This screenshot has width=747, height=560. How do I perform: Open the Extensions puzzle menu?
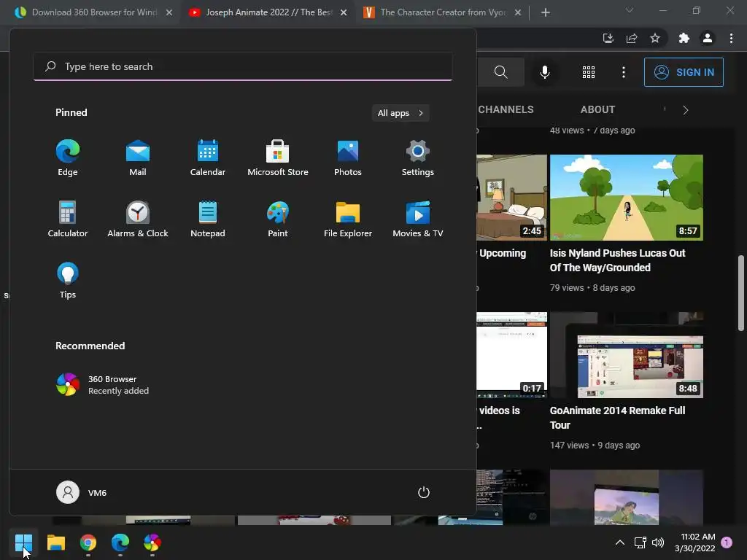(684, 38)
